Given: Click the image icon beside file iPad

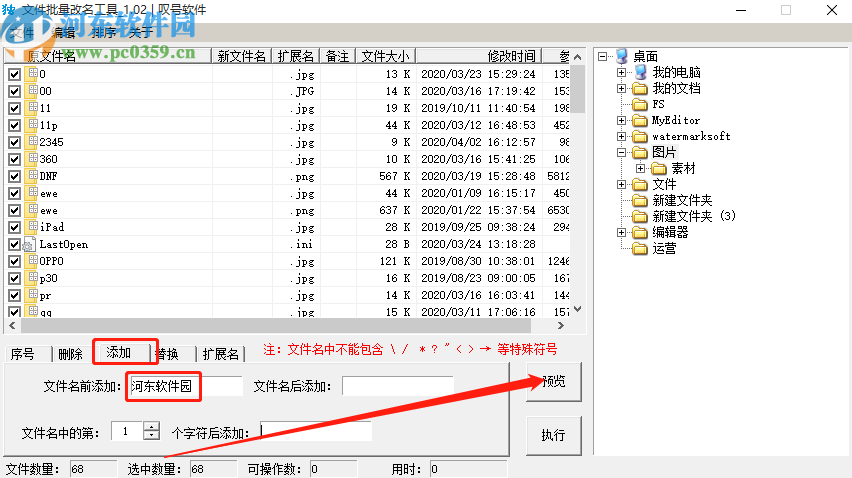Looking at the screenshot, I should coord(32,227).
